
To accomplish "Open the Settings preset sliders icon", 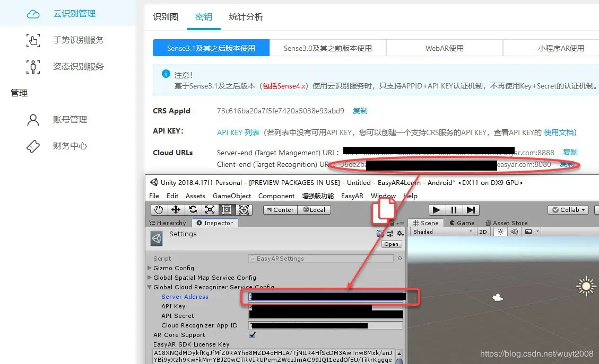I will 390,234.
